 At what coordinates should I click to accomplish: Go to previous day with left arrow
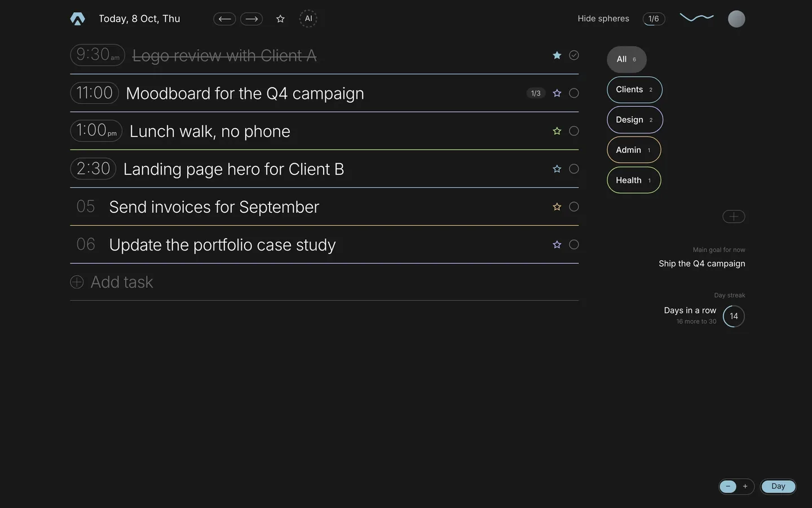[x=224, y=19]
